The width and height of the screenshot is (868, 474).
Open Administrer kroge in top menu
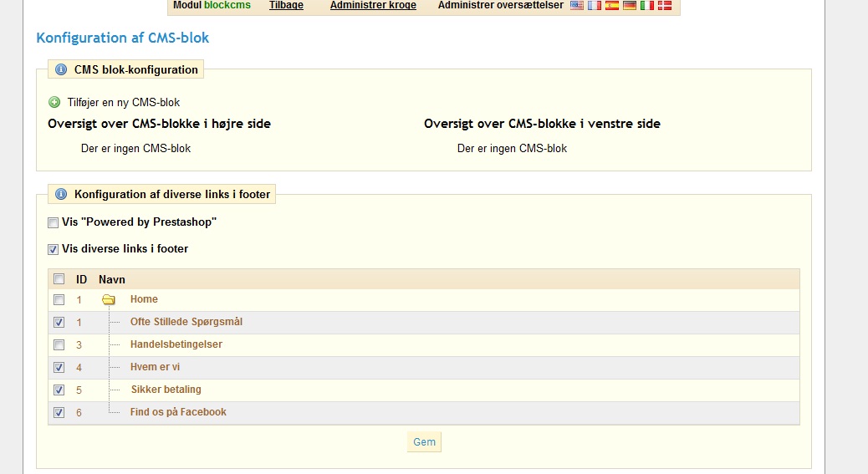[373, 6]
